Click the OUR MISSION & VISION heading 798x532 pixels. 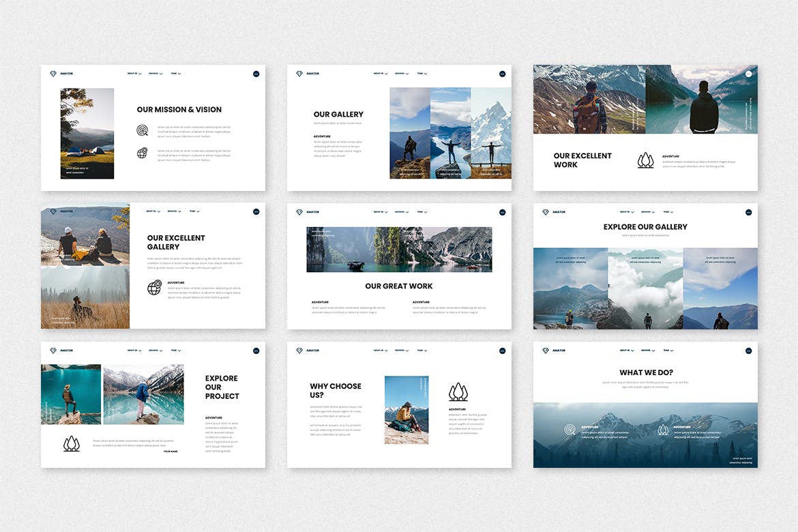point(179,110)
